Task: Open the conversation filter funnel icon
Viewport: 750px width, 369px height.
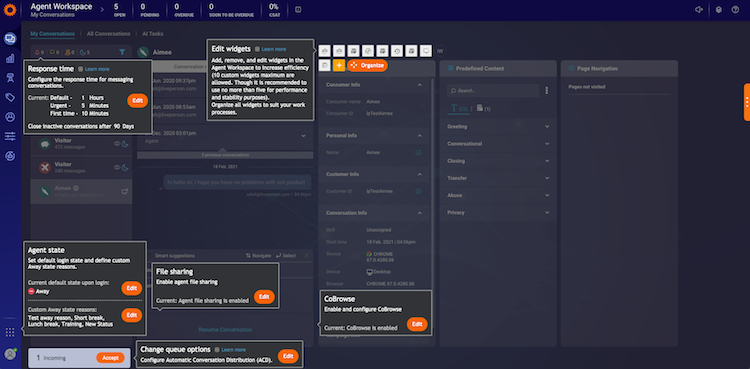Action: pos(122,52)
